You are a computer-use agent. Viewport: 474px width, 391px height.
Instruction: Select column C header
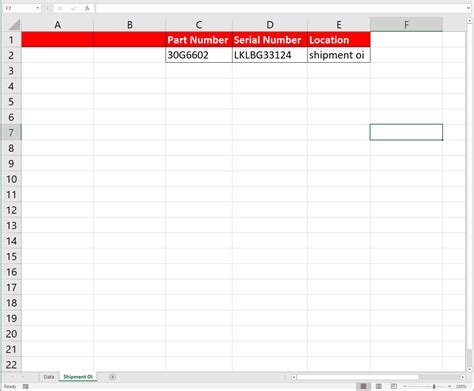[199, 25]
